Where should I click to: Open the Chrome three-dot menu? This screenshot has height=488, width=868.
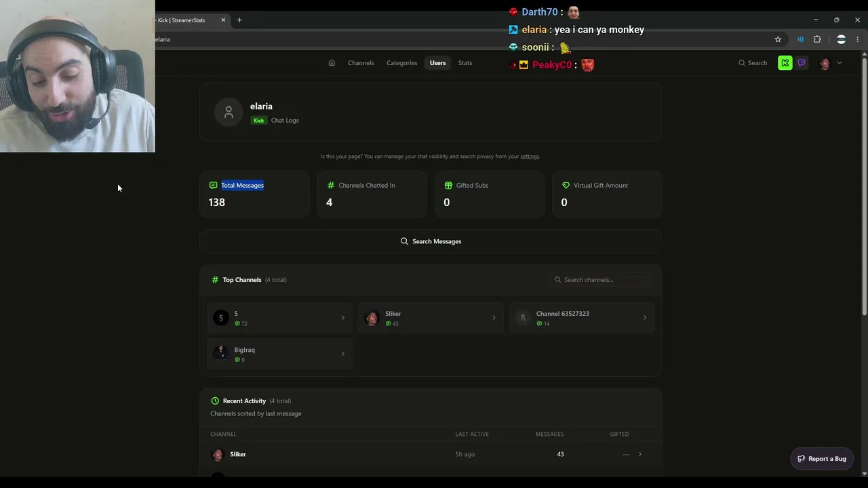(858, 39)
